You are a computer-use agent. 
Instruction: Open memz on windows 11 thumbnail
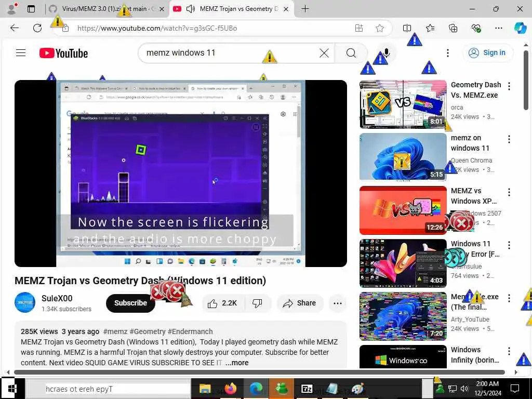pos(403,157)
